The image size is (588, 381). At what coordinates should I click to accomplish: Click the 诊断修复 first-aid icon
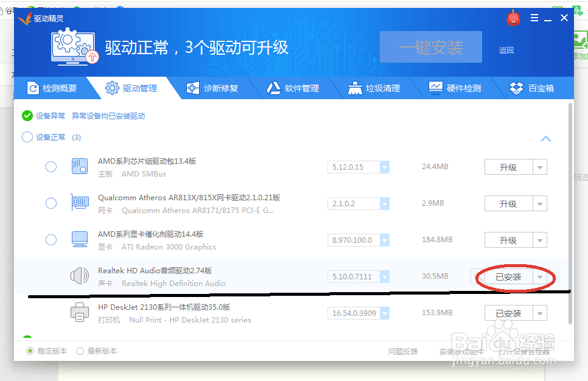[193, 88]
